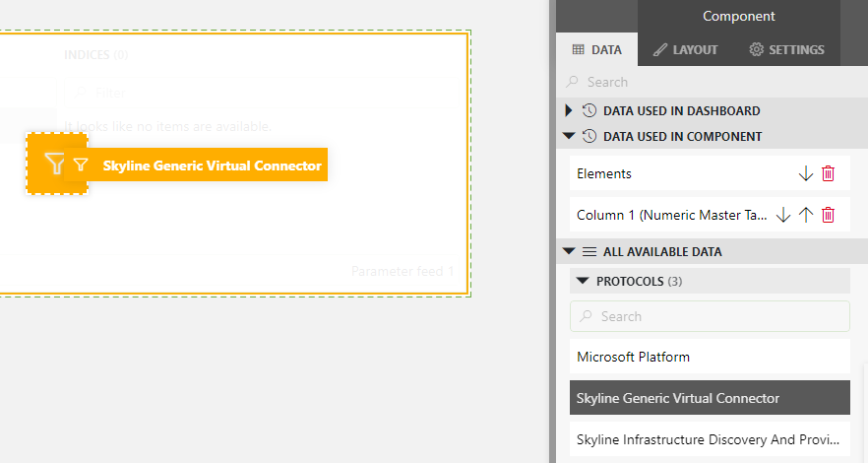Screen dimensions: 868x463
Task: Select Skyline Generic Virtual Connector in the Protocols list
Action: (x=710, y=398)
